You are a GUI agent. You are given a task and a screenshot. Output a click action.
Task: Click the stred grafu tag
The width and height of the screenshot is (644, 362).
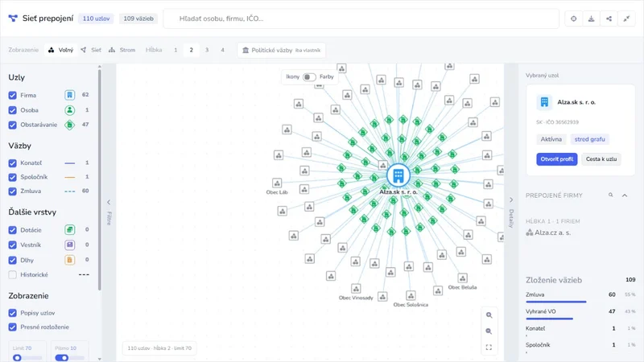pos(589,139)
